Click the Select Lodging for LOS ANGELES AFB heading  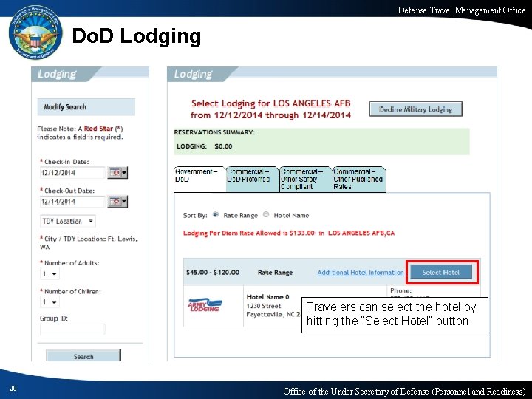pyautogui.click(x=270, y=109)
